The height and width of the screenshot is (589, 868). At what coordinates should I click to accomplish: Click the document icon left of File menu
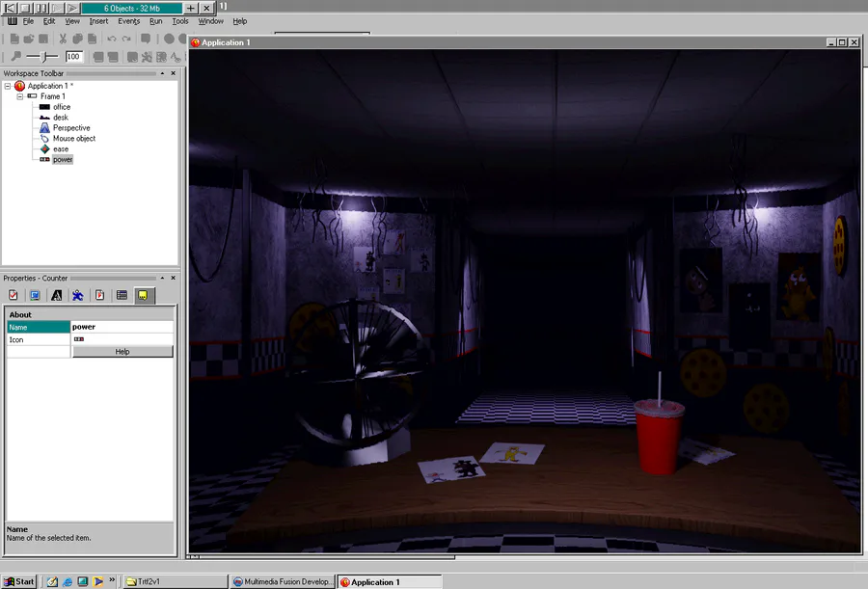pos(13,21)
